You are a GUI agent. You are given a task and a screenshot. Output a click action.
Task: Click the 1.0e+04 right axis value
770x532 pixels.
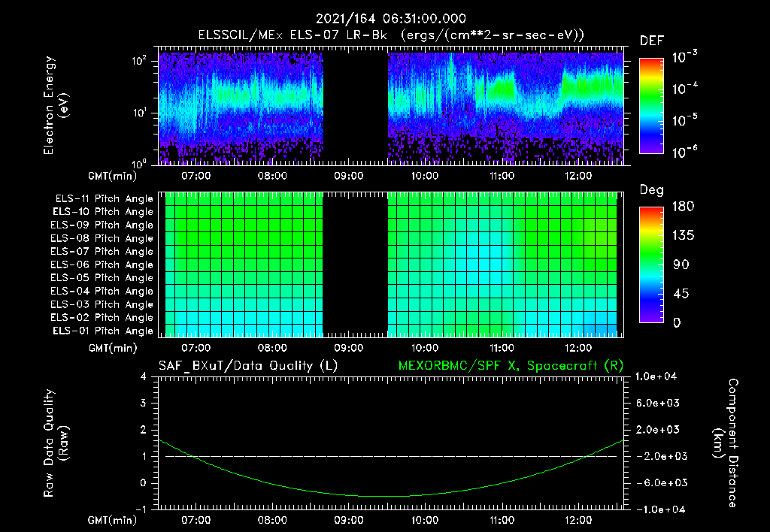pyautogui.click(x=656, y=376)
